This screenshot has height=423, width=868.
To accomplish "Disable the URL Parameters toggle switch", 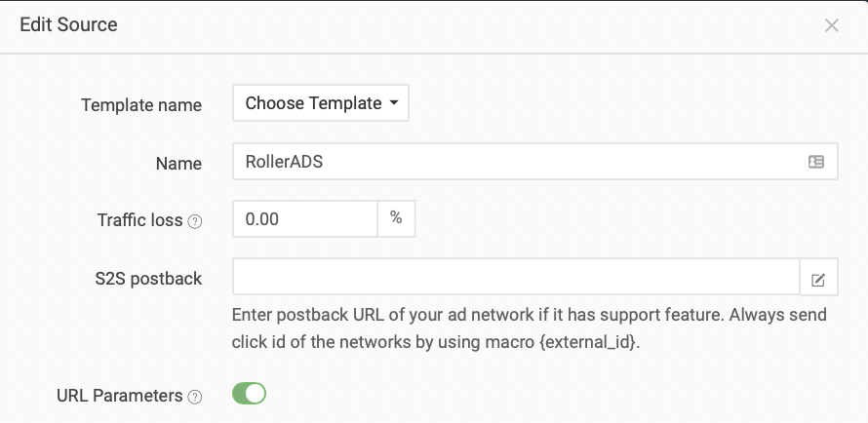I will click(249, 394).
